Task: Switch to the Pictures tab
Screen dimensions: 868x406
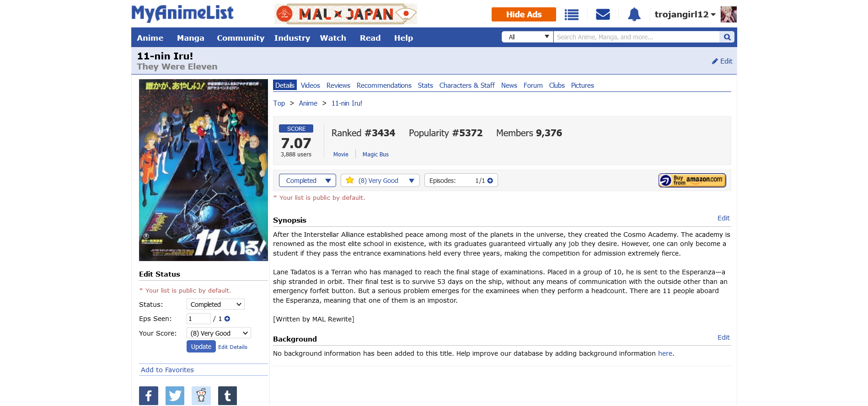Action: coord(583,85)
